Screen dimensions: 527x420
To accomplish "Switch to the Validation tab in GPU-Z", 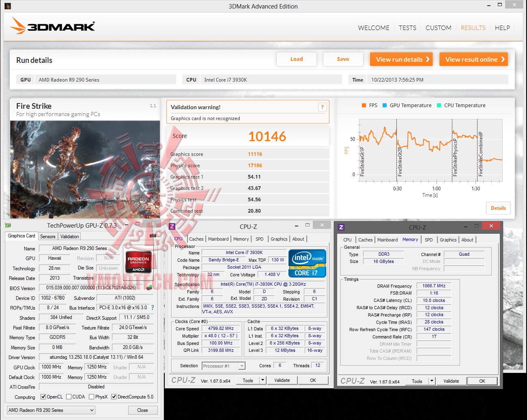I will tap(70, 237).
